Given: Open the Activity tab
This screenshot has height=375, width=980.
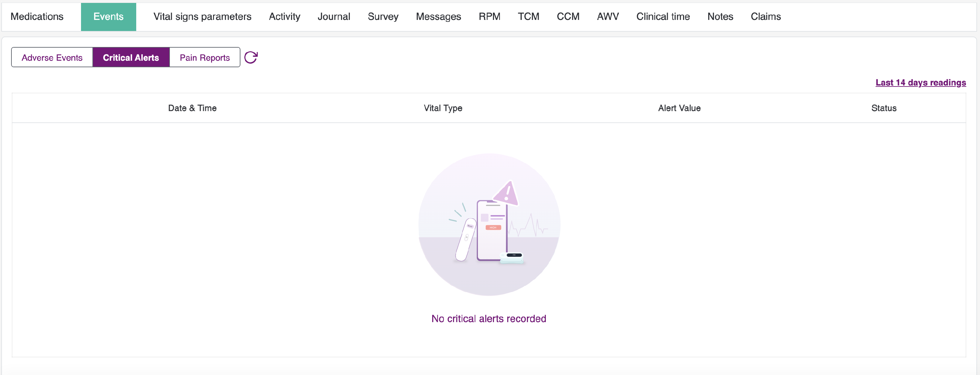Looking at the screenshot, I should [285, 17].
